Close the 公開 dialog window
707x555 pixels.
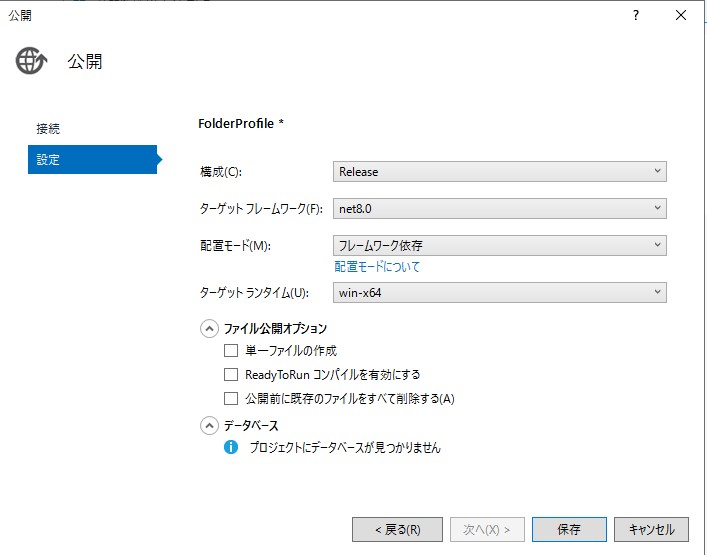(681, 15)
